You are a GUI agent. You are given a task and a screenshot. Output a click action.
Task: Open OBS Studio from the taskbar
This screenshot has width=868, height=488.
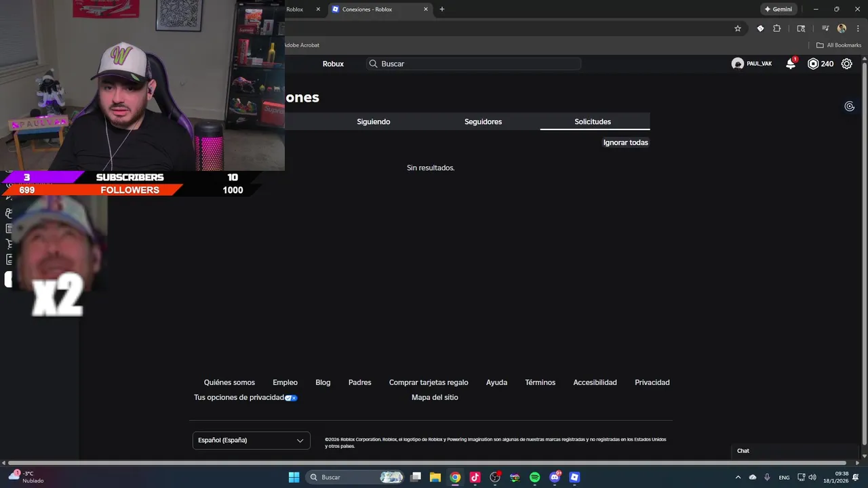click(x=495, y=477)
